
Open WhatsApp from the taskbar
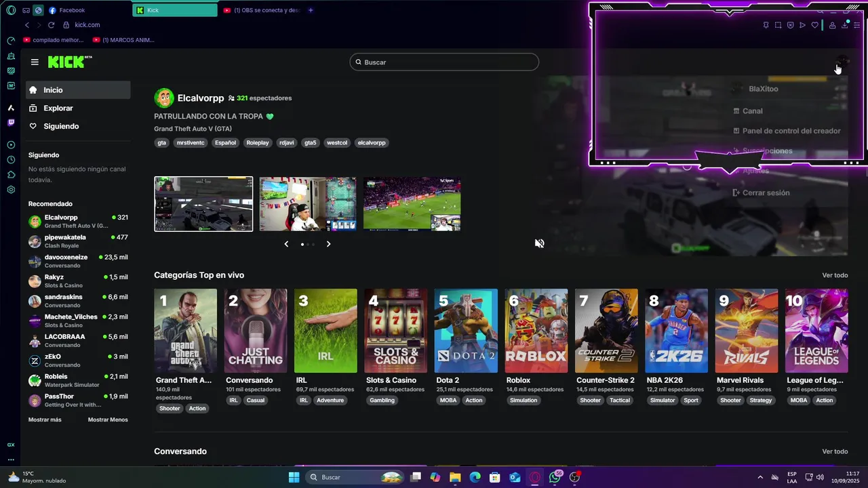click(555, 477)
